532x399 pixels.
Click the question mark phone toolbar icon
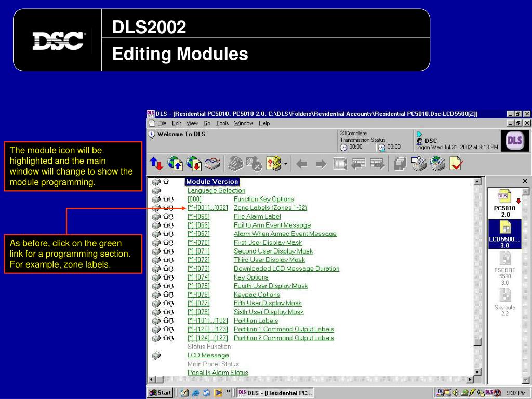click(274, 164)
